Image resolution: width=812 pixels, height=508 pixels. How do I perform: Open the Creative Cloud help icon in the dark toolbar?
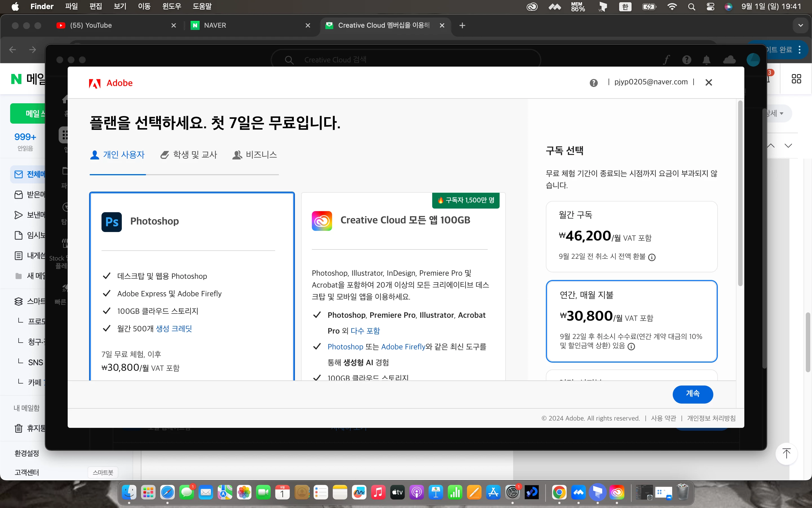(x=687, y=60)
